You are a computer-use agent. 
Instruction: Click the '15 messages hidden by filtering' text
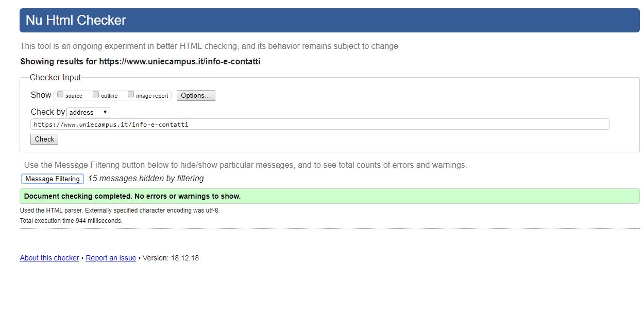(146, 179)
